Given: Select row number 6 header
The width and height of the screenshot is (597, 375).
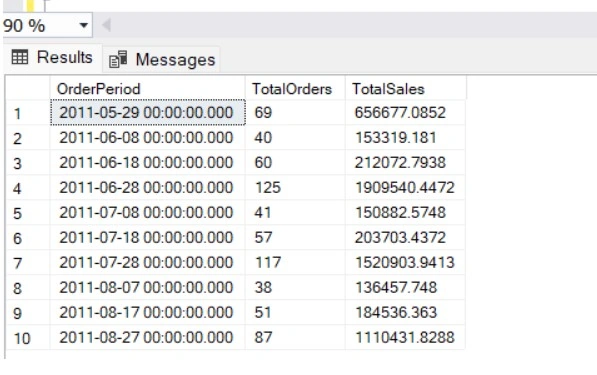Looking at the screenshot, I should click(x=28, y=238).
